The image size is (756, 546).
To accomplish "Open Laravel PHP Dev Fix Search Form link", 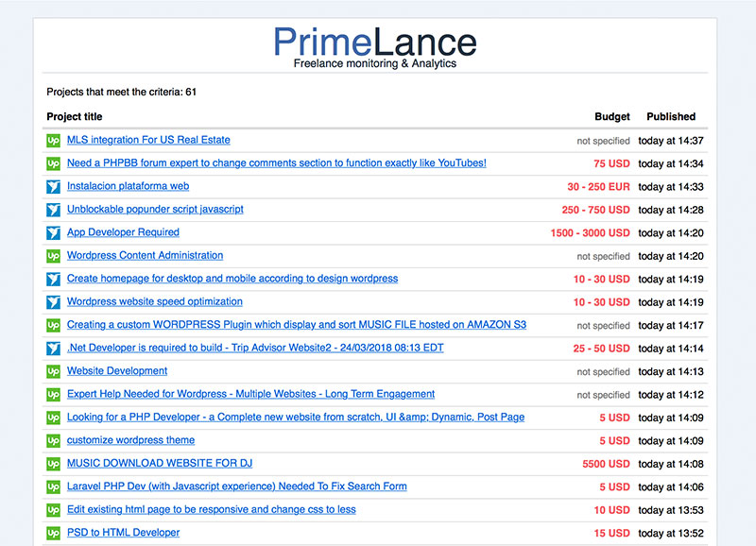I will (237, 486).
